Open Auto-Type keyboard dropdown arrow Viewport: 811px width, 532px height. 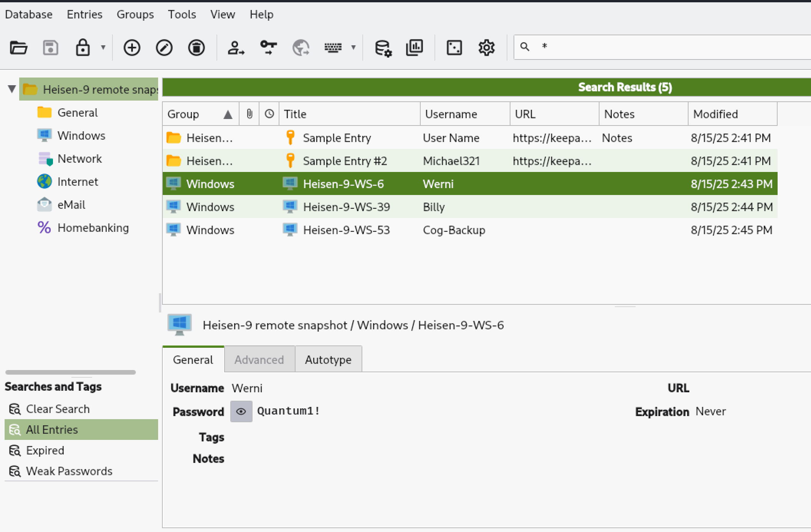(353, 48)
